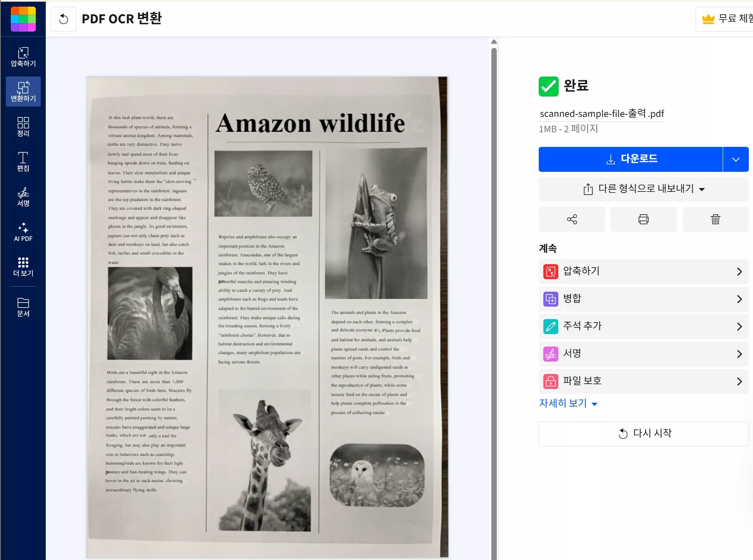Viewport: 753px width, 560px height.
Task: Open 서명 row chevron in 계속 list
Action: pos(739,354)
